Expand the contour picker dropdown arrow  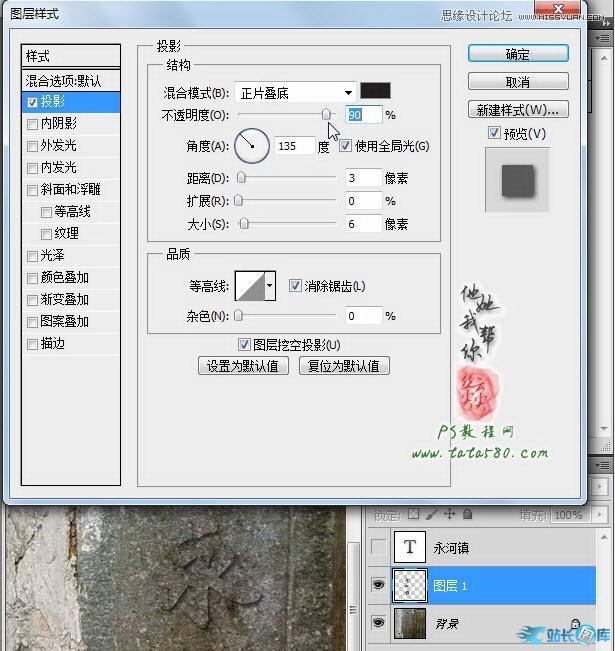pyautogui.click(x=269, y=287)
